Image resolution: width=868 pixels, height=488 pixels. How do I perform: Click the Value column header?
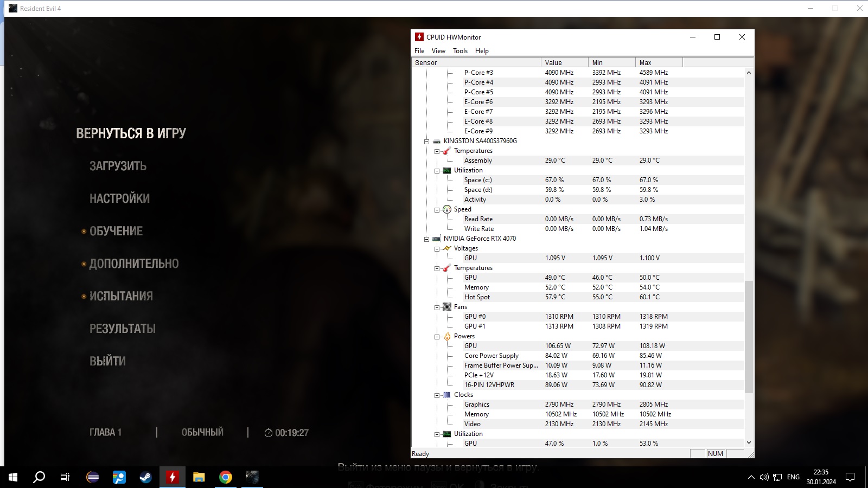[565, 62]
